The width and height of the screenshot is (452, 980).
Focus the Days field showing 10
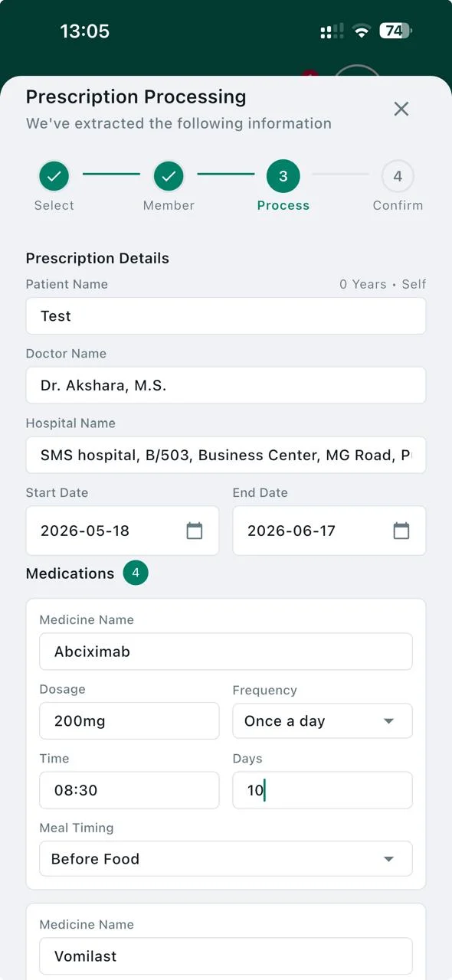point(323,790)
